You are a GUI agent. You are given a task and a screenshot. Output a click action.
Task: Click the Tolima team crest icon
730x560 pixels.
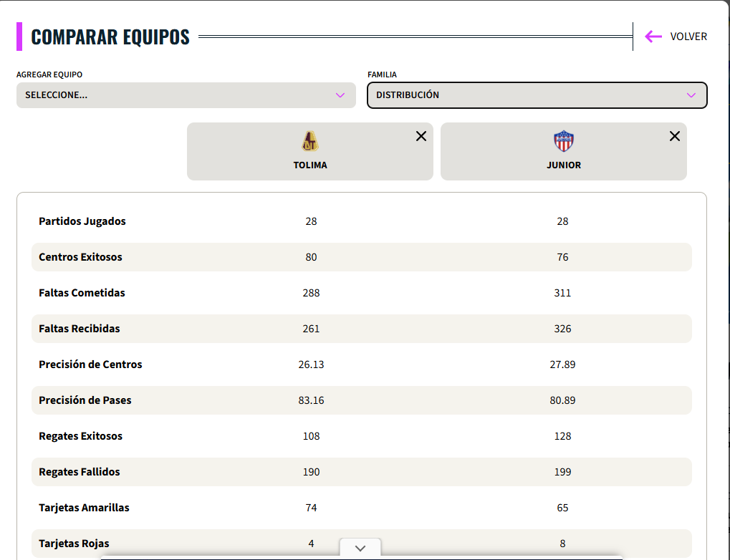click(x=310, y=142)
